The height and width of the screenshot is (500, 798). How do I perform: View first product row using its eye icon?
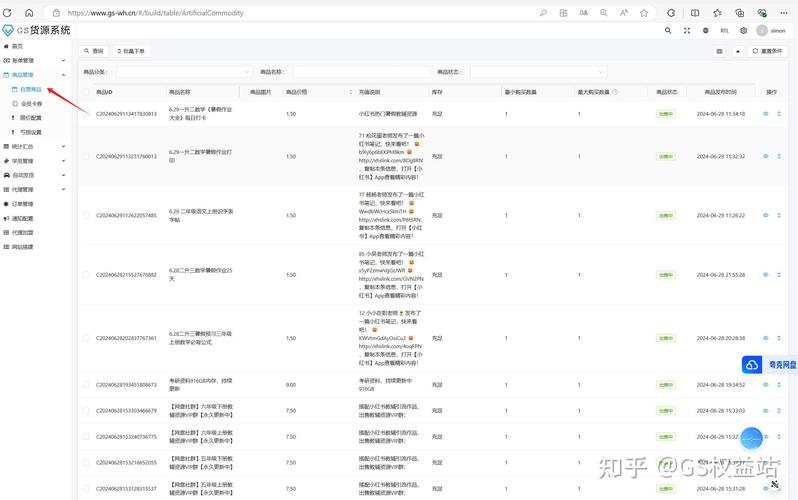click(x=766, y=114)
